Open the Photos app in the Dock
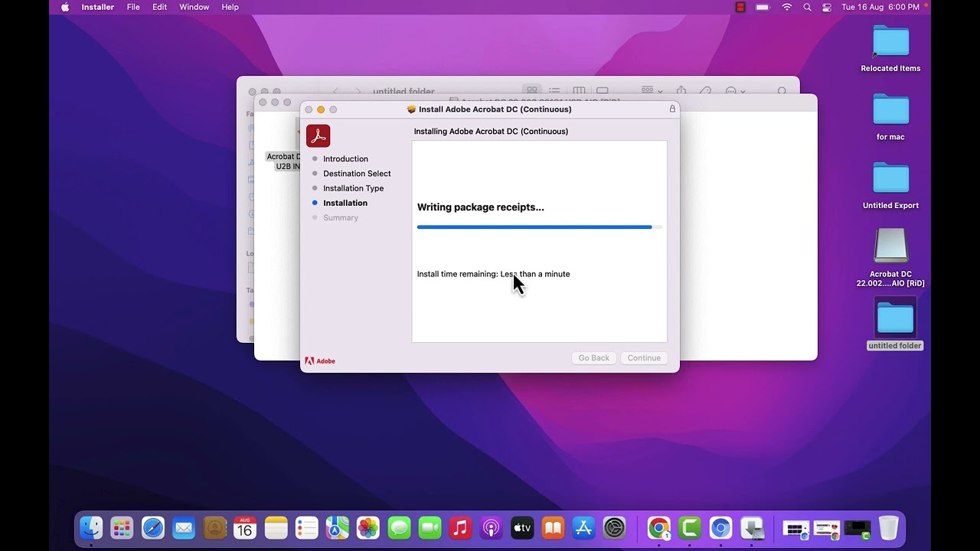 pyautogui.click(x=368, y=527)
